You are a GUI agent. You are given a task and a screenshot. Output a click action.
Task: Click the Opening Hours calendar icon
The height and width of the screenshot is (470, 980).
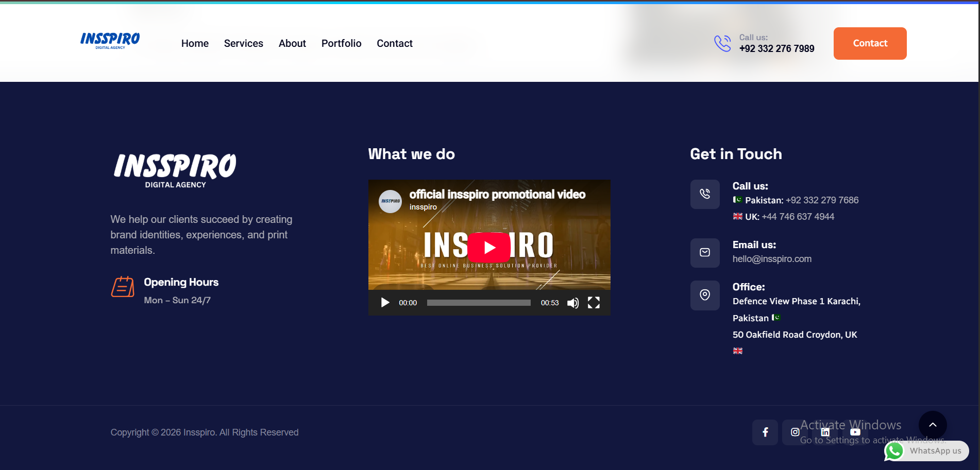click(123, 287)
